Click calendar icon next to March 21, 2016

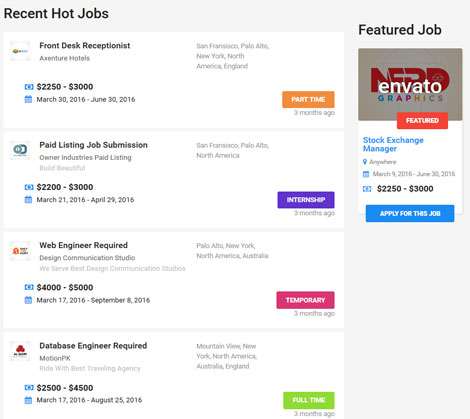click(28, 200)
